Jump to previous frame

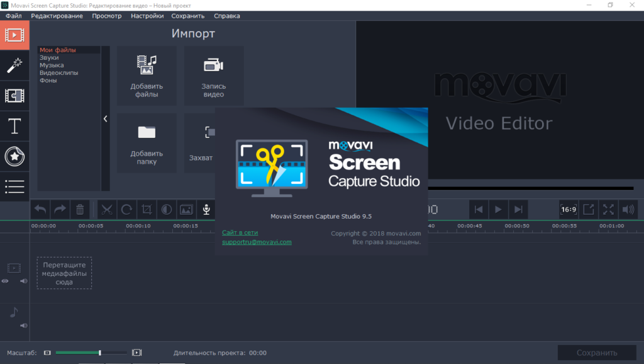coord(479,209)
